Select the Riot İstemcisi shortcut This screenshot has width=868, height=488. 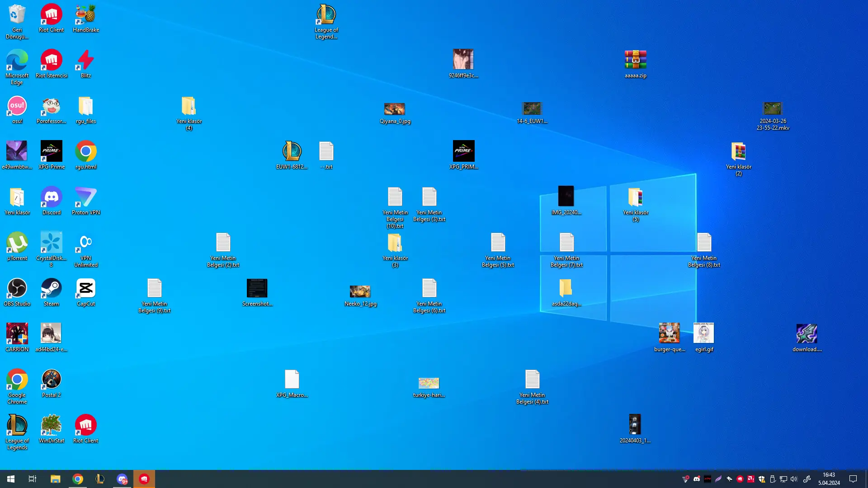pos(52,64)
